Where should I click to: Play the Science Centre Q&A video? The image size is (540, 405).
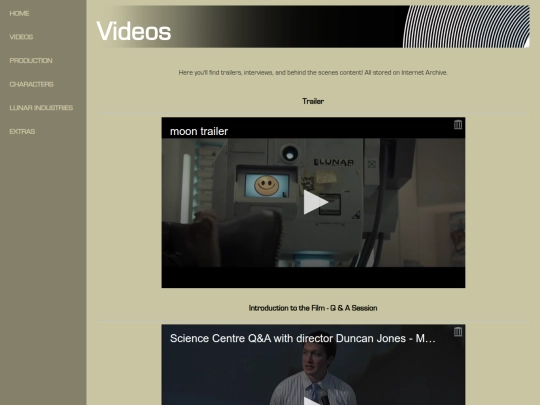(x=313, y=401)
